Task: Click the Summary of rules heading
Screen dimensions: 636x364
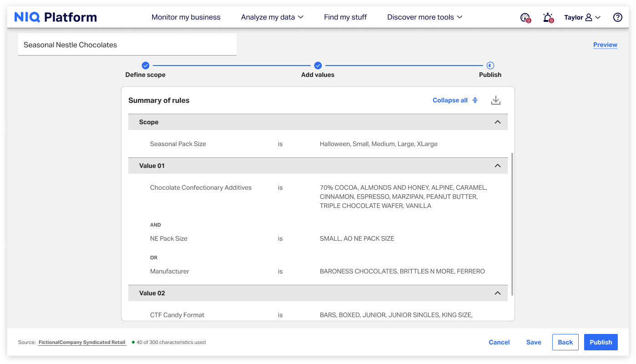Action: tap(159, 101)
